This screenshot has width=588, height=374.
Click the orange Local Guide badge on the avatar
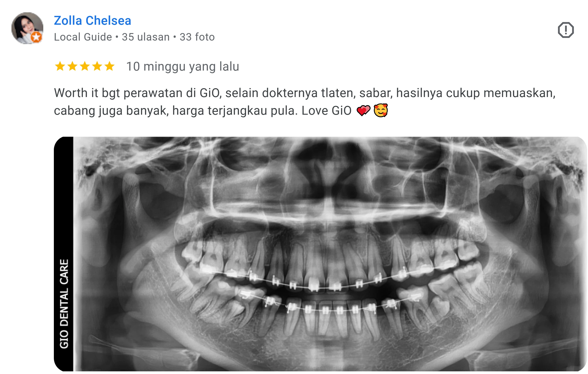[36, 37]
